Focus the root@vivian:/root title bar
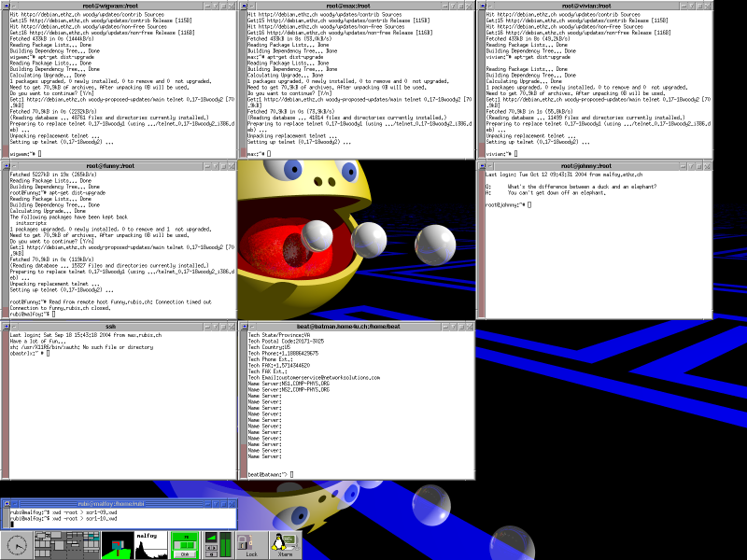 point(586,6)
